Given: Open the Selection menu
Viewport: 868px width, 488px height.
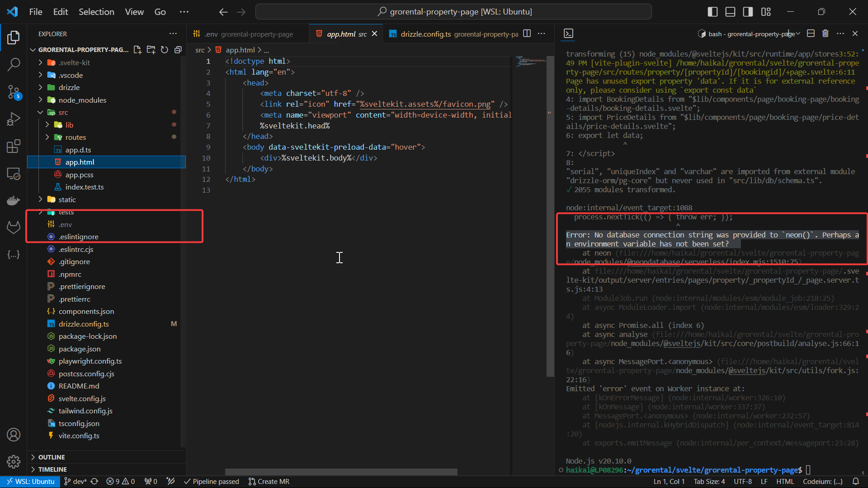Looking at the screenshot, I should pos(96,12).
